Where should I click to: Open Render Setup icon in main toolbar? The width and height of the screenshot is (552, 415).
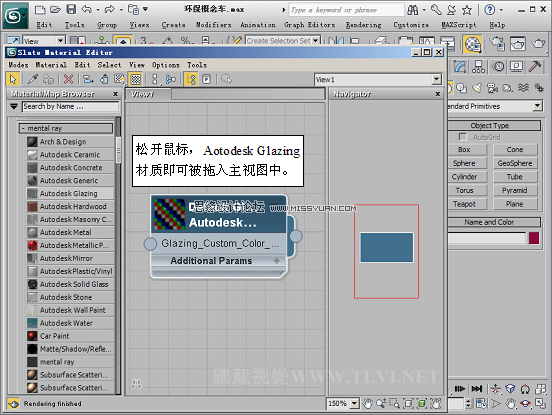pyautogui.click(x=498, y=44)
